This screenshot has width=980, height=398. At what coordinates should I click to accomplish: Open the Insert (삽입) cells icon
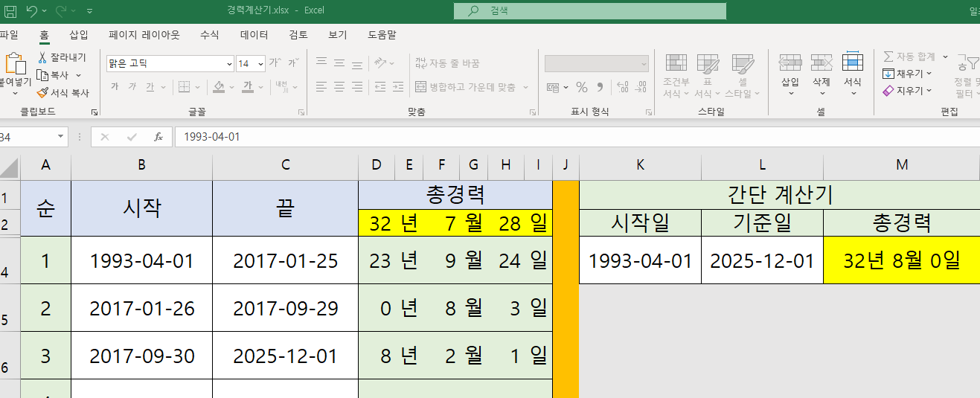[790, 63]
